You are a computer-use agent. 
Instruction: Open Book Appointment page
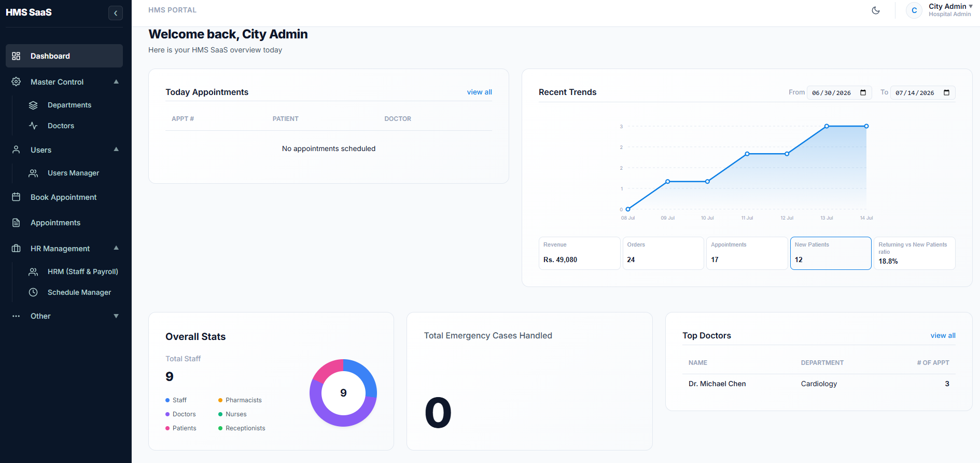pos(64,197)
